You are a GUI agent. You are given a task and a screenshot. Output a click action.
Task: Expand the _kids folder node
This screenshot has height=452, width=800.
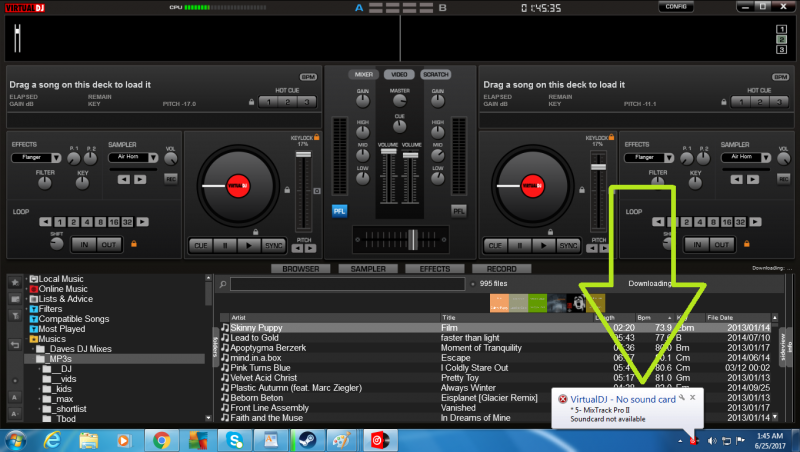pyautogui.click(x=40, y=389)
